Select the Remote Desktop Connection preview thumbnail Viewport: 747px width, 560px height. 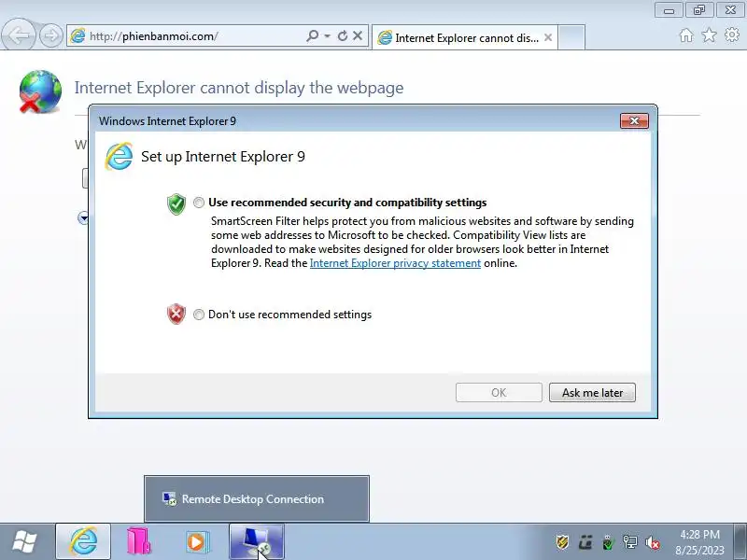[x=257, y=498]
